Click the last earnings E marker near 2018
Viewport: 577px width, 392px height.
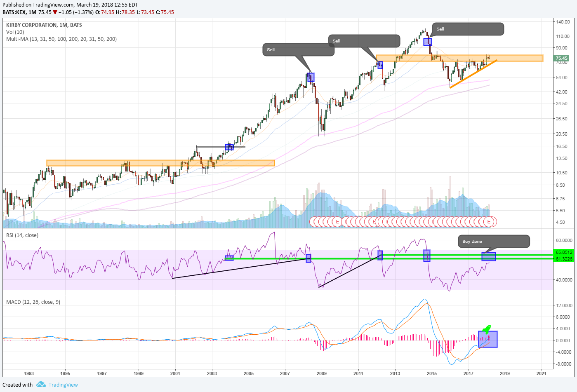coord(489,222)
